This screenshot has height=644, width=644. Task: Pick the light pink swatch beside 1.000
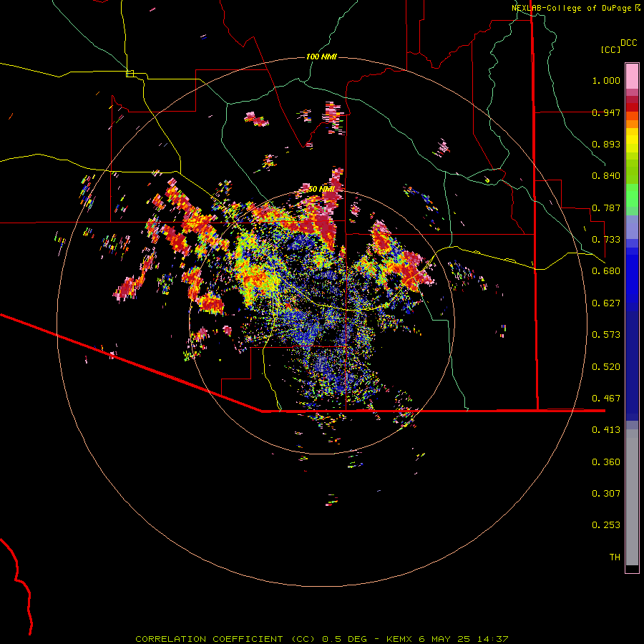(x=632, y=77)
